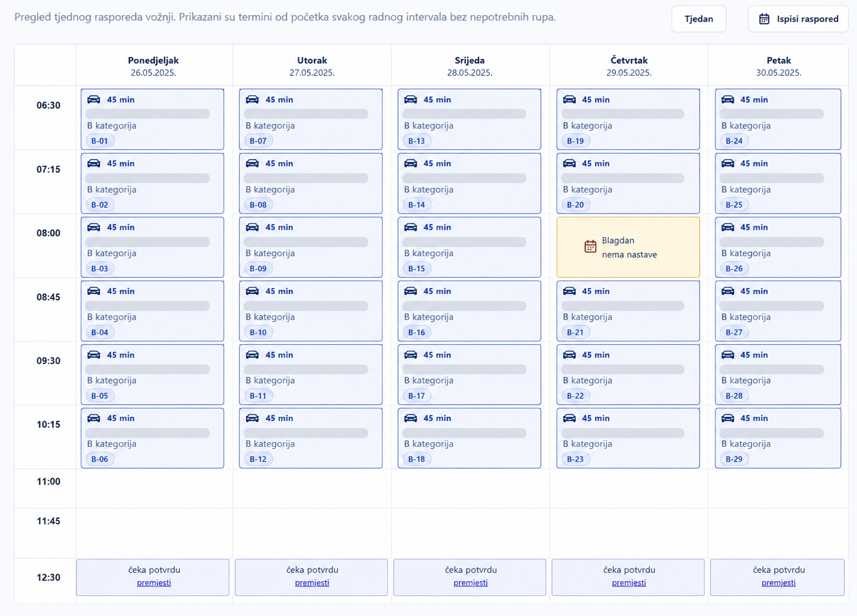Click the Srijeda column header
Screen dimensions: 857x616
470,66
